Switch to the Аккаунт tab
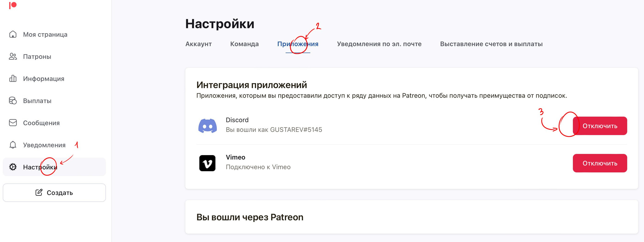The width and height of the screenshot is (644, 242). pos(198,44)
